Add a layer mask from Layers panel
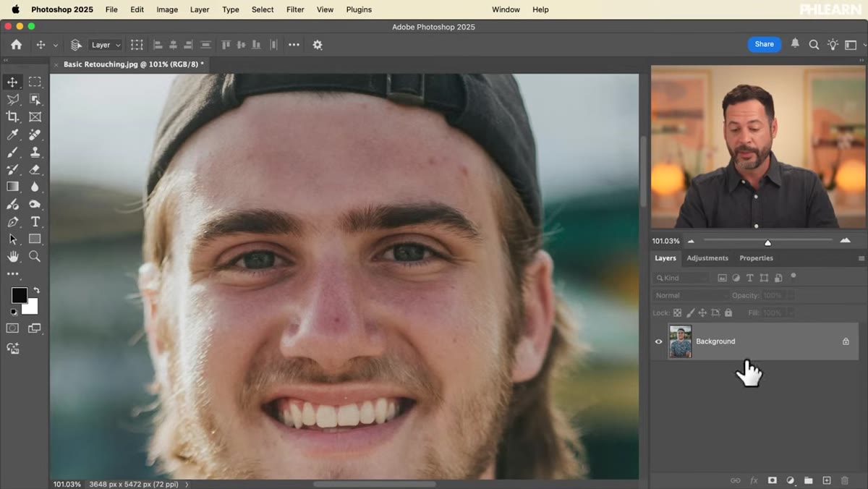Screen dimensions: 868x489 (772, 480)
